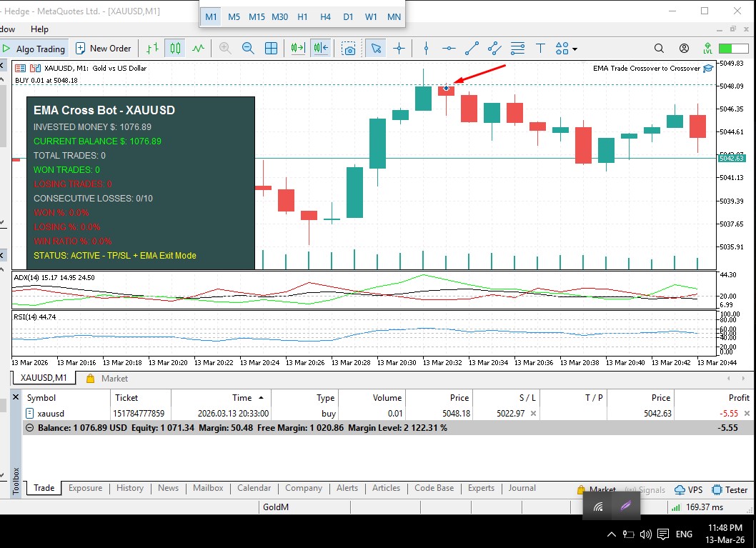
Task: Switch chart to line chart view
Action: click(198, 49)
